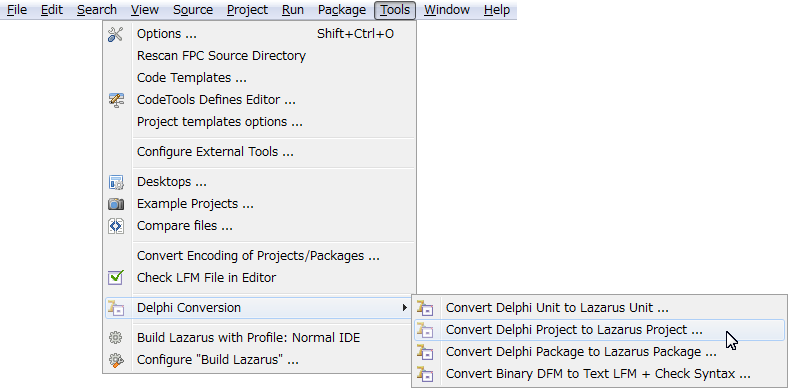Click the Build Lazarus gear icon

pyautogui.click(x=116, y=338)
